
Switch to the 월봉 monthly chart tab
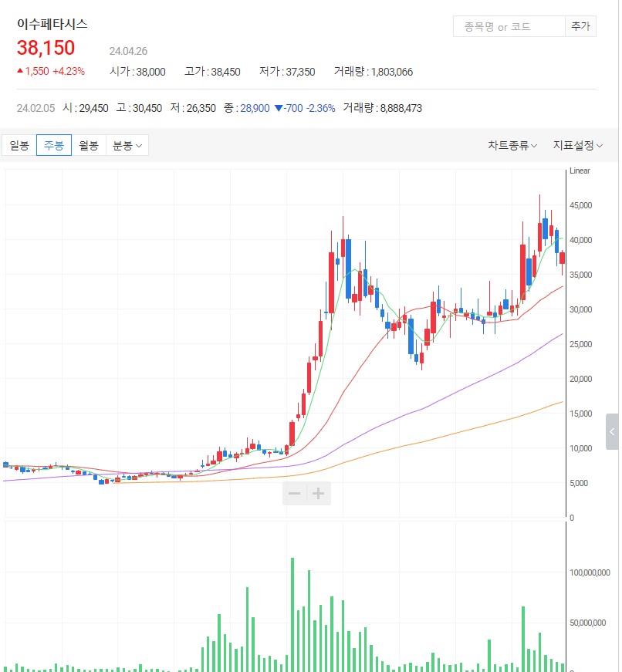(x=89, y=145)
